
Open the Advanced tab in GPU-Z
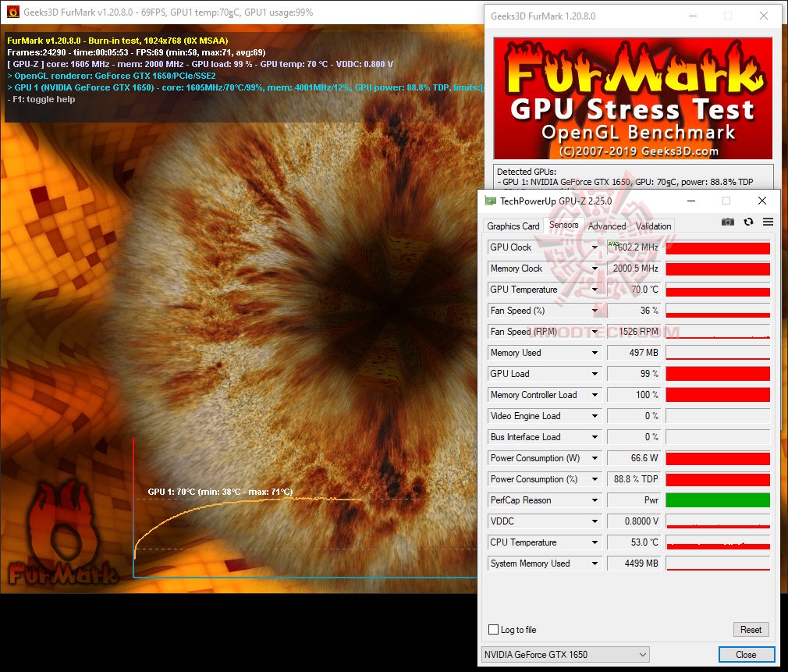coord(606,226)
